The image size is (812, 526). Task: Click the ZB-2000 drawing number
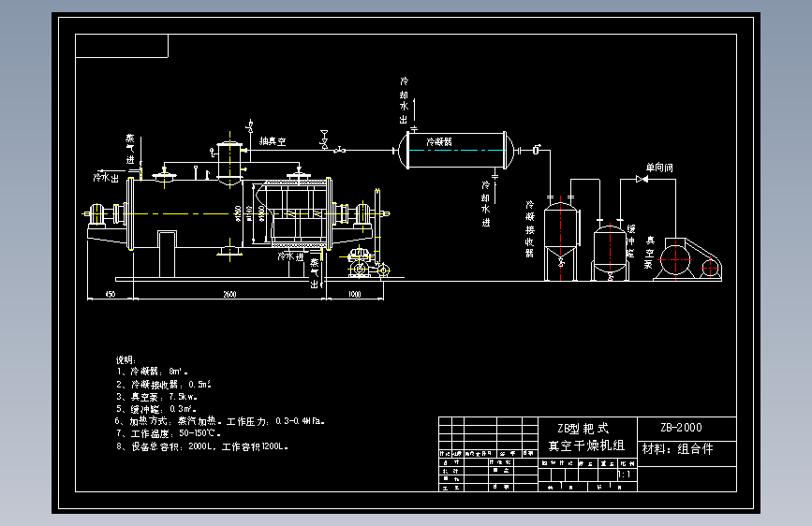pyautogui.click(x=681, y=428)
